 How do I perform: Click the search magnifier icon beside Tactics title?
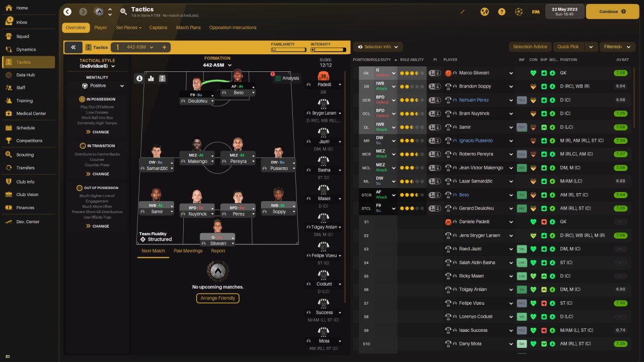pyautogui.click(x=124, y=12)
